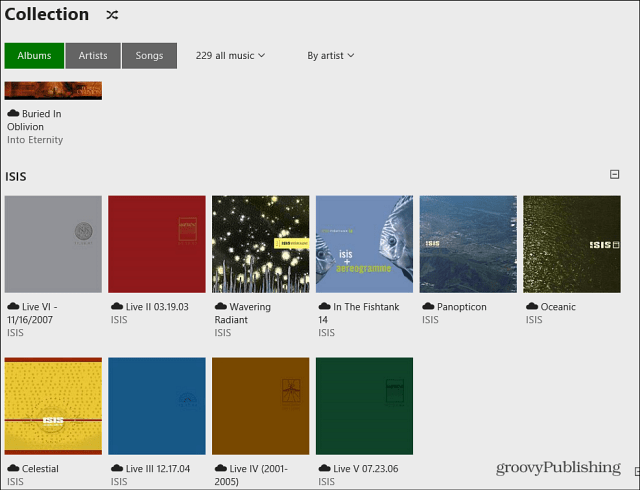Open the Into Eternity artist link
This screenshot has height=490, width=640.
(x=35, y=140)
